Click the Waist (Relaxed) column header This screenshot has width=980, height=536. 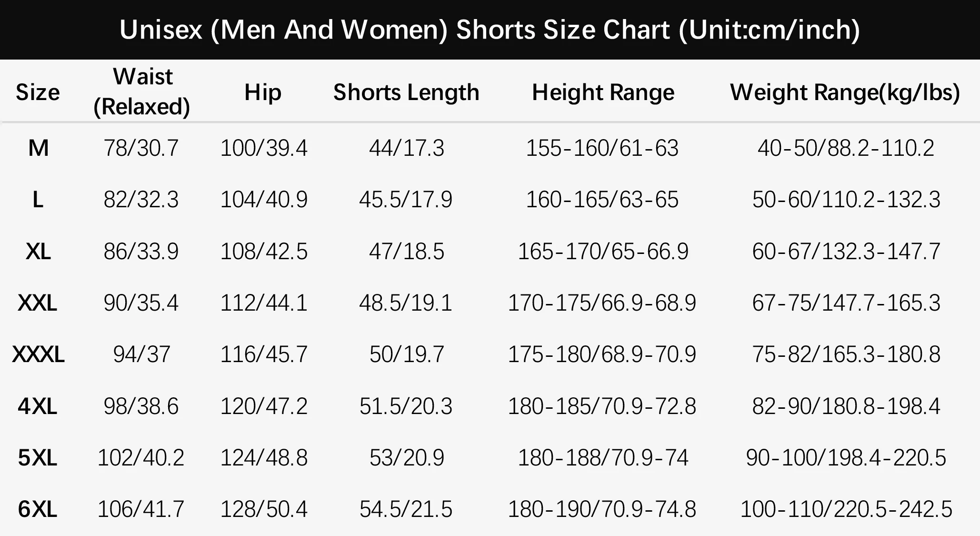click(142, 91)
